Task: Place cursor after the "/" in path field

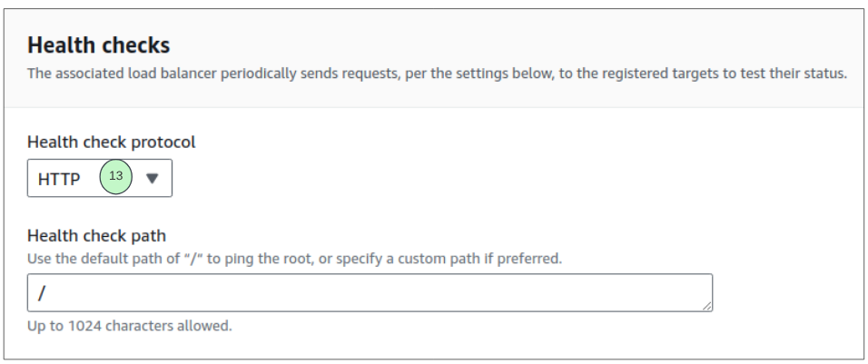Action: pyautogui.click(x=46, y=293)
